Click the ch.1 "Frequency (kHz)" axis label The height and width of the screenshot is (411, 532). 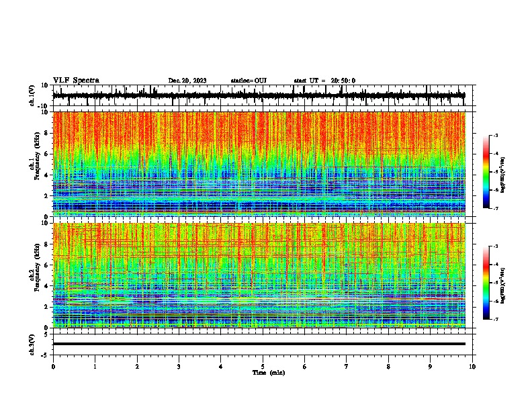37,156
